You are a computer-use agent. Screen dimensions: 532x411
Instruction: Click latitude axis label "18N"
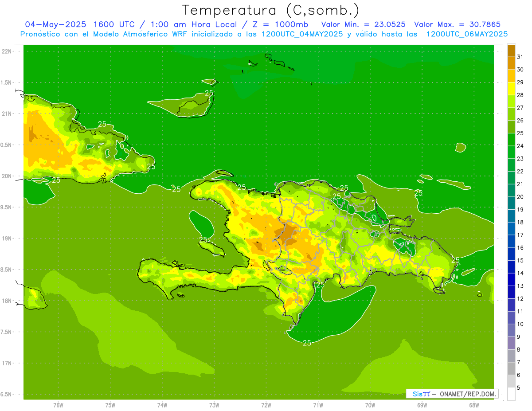[7, 301]
